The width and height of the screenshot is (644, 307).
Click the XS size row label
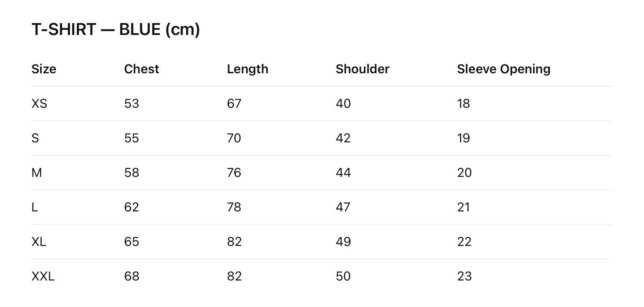click(39, 104)
